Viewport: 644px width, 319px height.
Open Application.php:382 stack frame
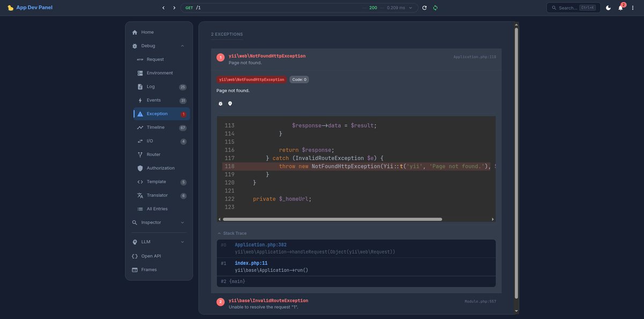tap(356, 248)
